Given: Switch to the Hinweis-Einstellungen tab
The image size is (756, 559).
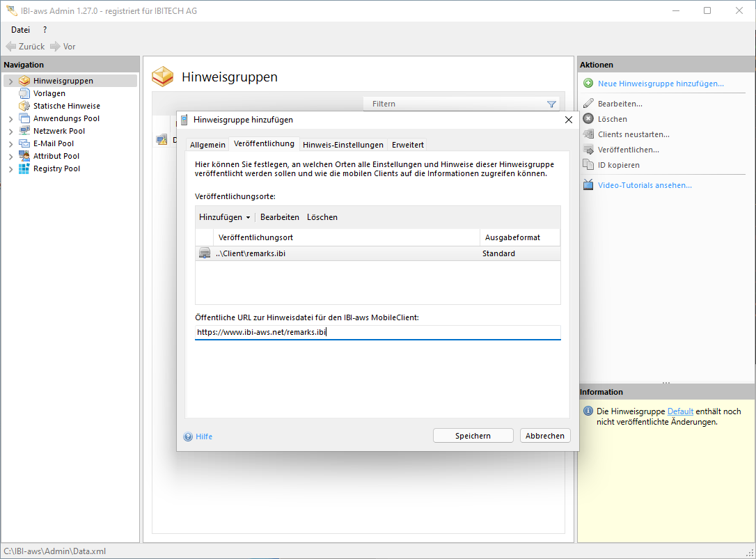Looking at the screenshot, I should pos(342,145).
